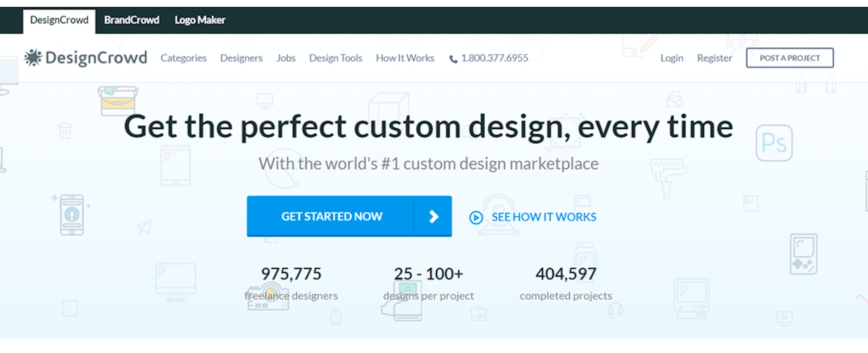This screenshot has width=868, height=353.
Task: Open the Login link
Action: click(x=672, y=58)
